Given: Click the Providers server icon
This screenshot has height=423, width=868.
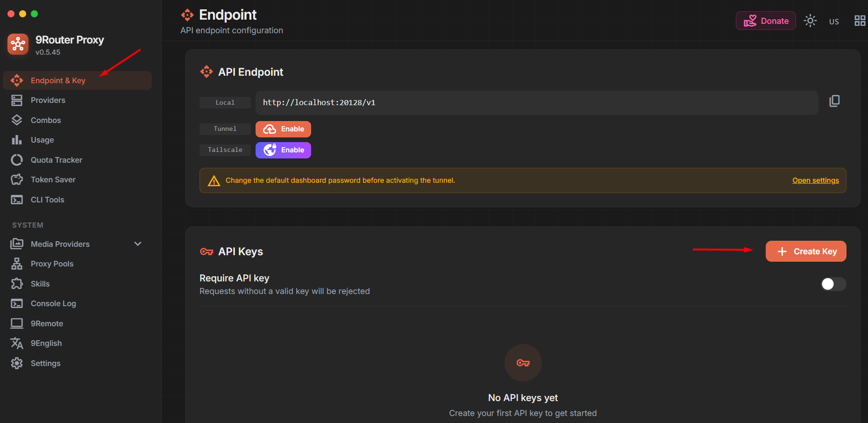Looking at the screenshot, I should [17, 100].
